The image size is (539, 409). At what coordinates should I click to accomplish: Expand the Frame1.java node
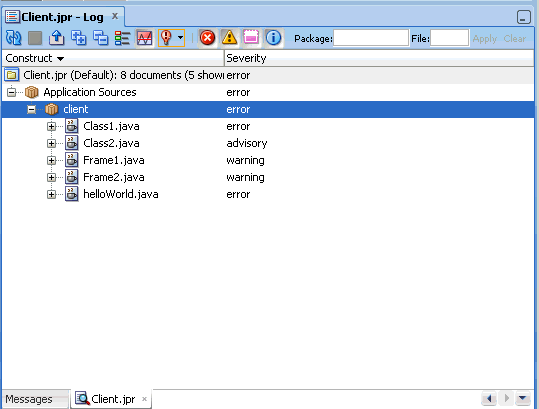[x=51, y=161]
